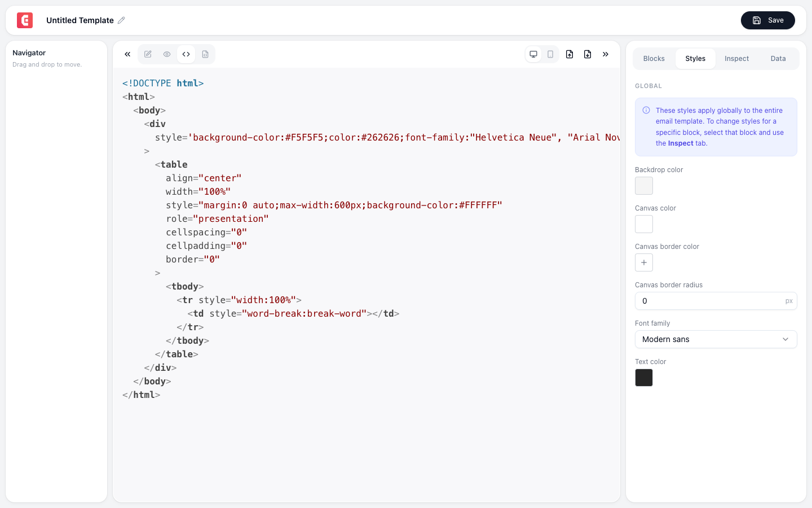Click the cellspacing="0" code line

[206, 232]
